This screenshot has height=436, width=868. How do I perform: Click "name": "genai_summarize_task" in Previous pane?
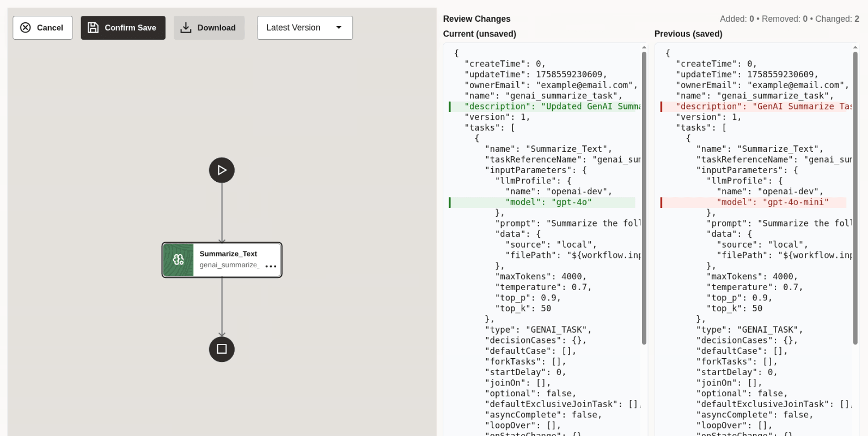tap(755, 96)
